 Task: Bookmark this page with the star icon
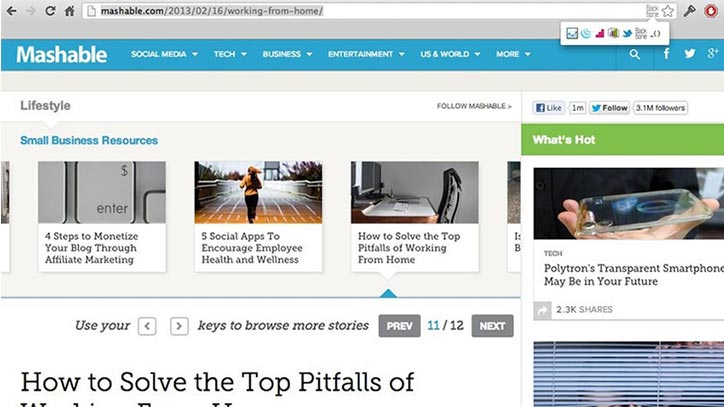pyautogui.click(x=668, y=11)
